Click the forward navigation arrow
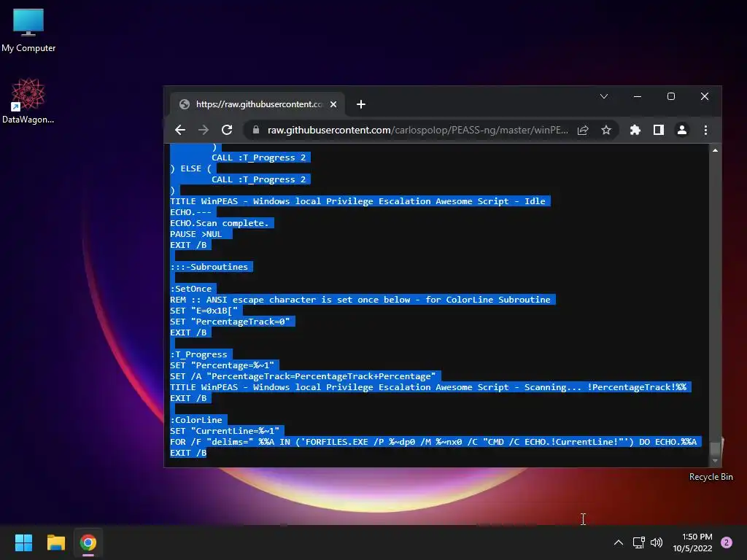This screenshot has width=747, height=560. [x=204, y=130]
